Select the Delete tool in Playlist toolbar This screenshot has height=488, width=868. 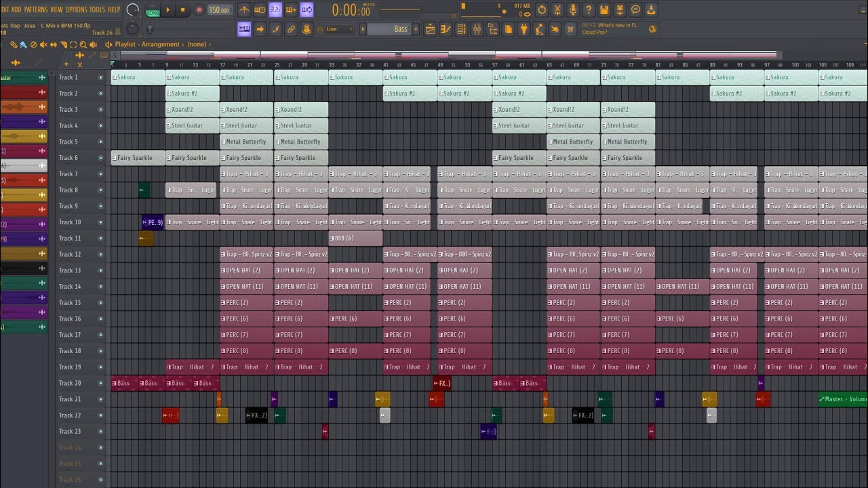[x=34, y=45]
